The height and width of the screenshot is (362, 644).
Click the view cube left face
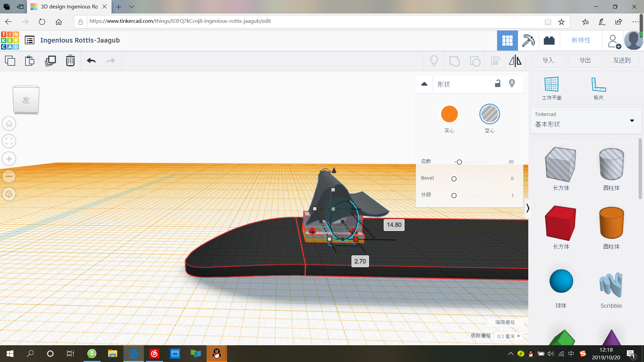click(x=26, y=100)
